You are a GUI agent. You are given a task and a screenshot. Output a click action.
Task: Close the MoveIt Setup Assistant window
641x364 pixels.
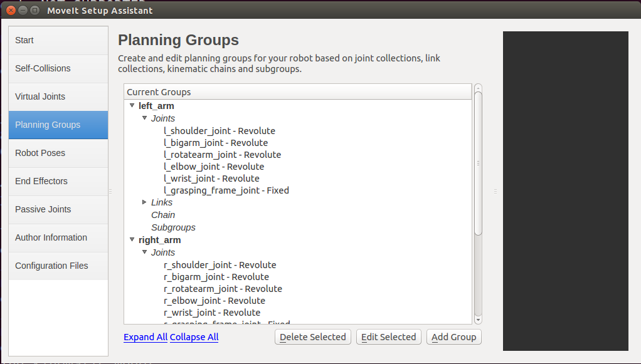tap(11, 10)
